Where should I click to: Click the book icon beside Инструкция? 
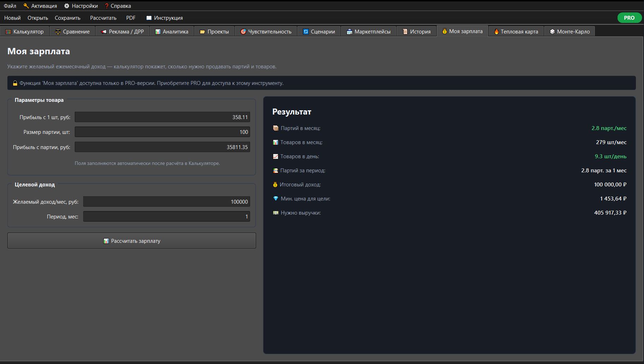tap(149, 18)
